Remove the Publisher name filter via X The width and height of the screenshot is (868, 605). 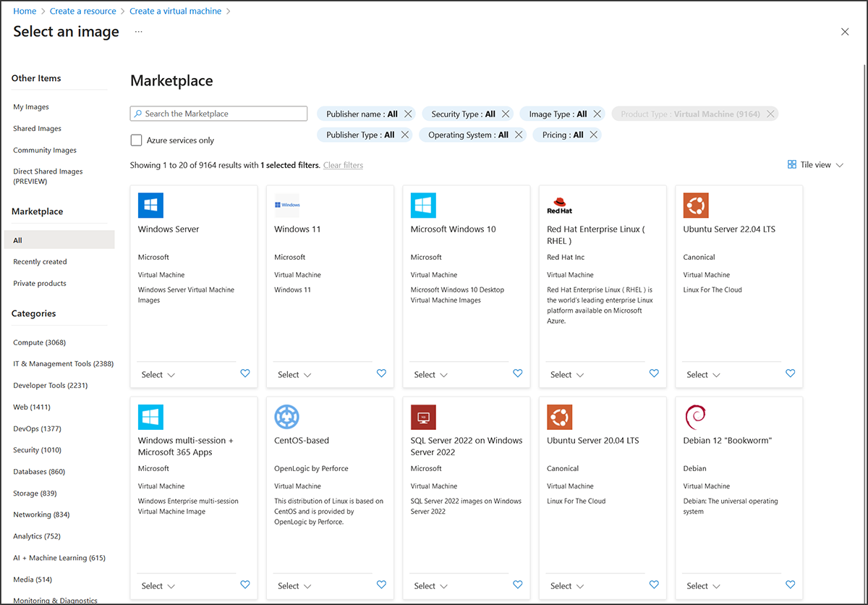tap(408, 114)
